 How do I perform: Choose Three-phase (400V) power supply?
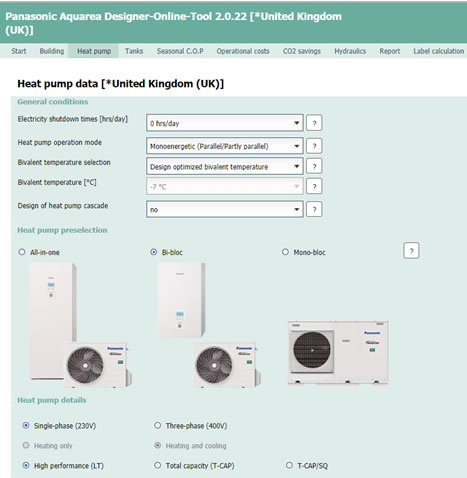coord(158,425)
